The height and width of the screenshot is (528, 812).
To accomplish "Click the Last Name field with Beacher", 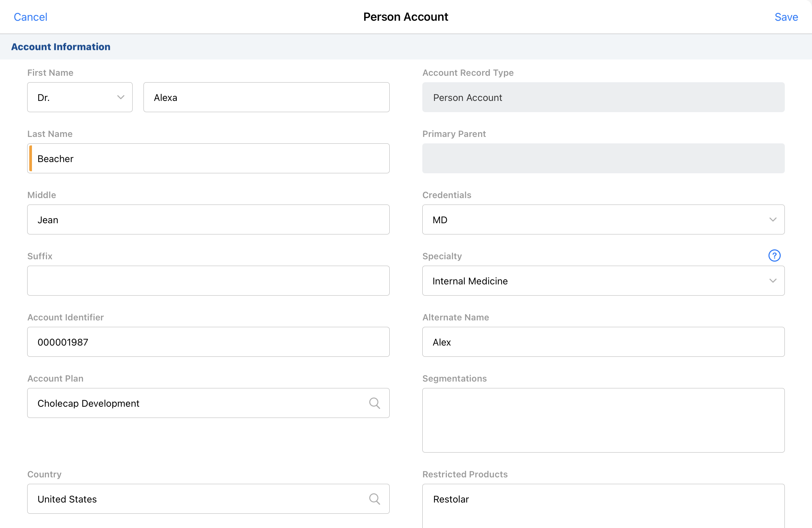I will (x=208, y=159).
